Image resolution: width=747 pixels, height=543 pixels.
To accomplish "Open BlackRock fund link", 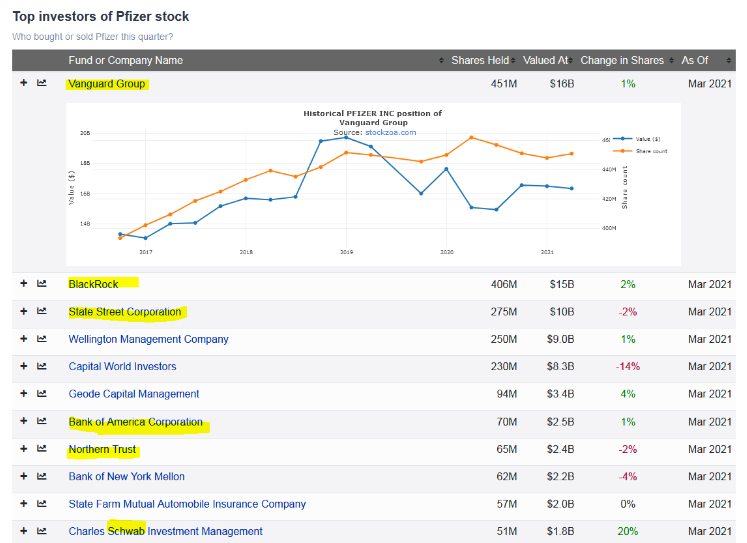I will [93, 284].
